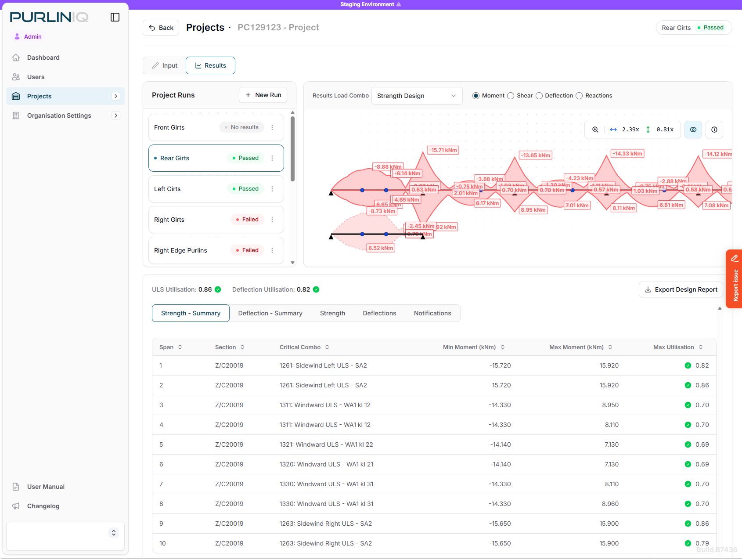
Task: Toggle the eye visibility icon on chart
Action: pyautogui.click(x=693, y=130)
